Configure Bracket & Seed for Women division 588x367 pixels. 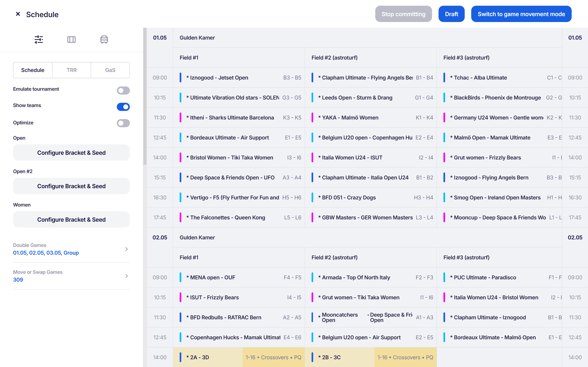pyautogui.click(x=71, y=219)
